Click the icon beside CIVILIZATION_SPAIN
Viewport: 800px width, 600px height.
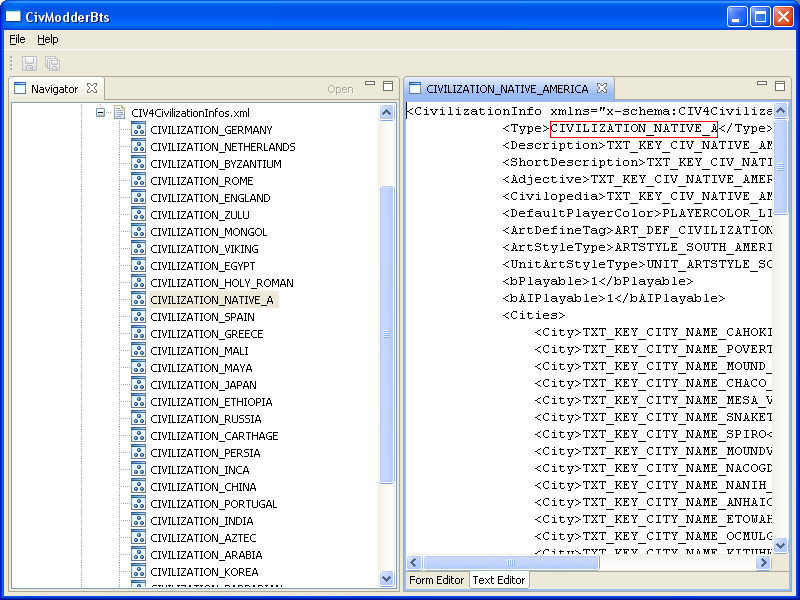click(138, 316)
